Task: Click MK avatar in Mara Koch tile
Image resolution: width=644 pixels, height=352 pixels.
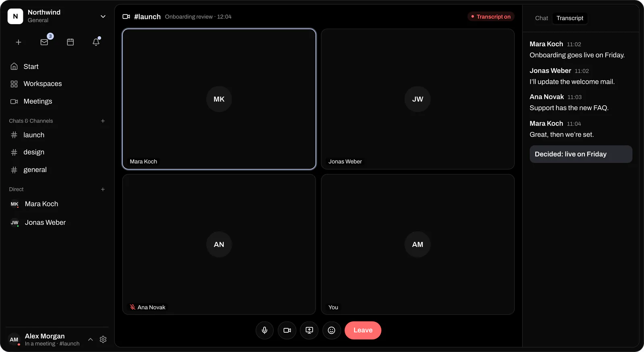Action: [219, 99]
